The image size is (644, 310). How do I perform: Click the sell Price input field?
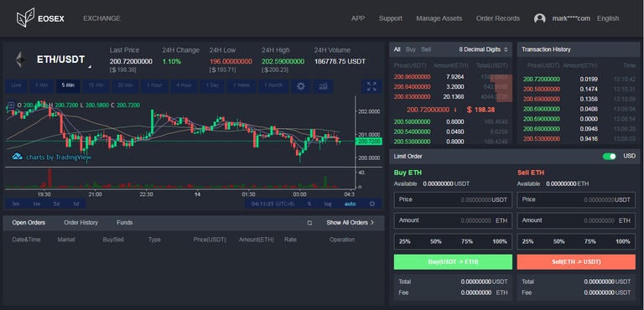pyautogui.click(x=576, y=199)
